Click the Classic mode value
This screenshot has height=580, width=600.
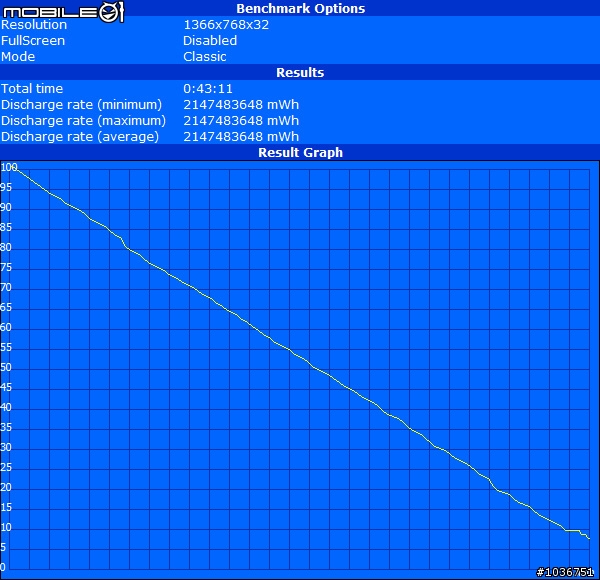coord(205,57)
